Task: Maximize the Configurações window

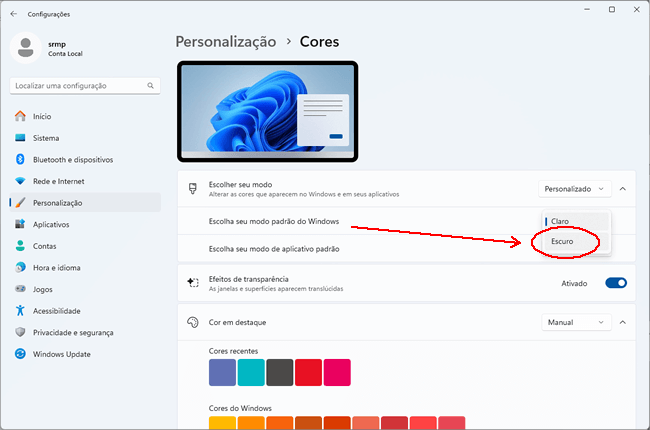Action: (x=612, y=9)
